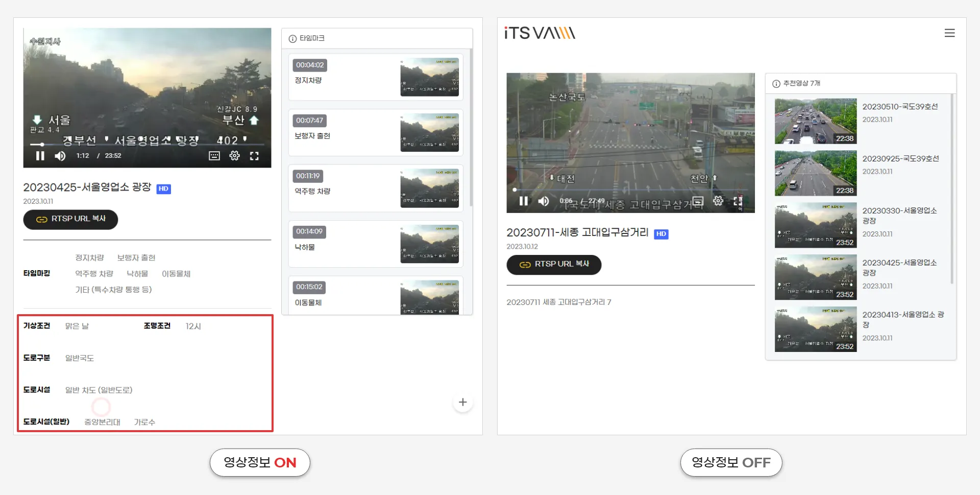Open thumbnail of the 00:11:19 역주행 차량 mark
This screenshot has height=495, width=980.
[430, 188]
